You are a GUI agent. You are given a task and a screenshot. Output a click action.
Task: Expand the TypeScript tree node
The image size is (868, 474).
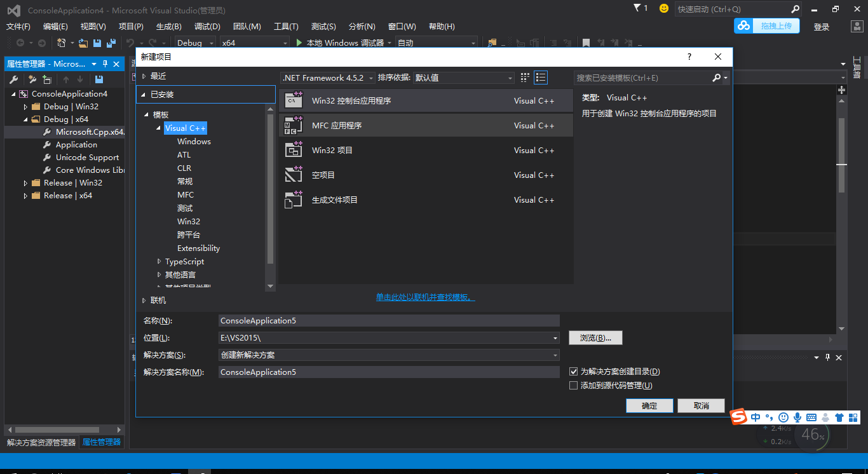(x=159, y=261)
